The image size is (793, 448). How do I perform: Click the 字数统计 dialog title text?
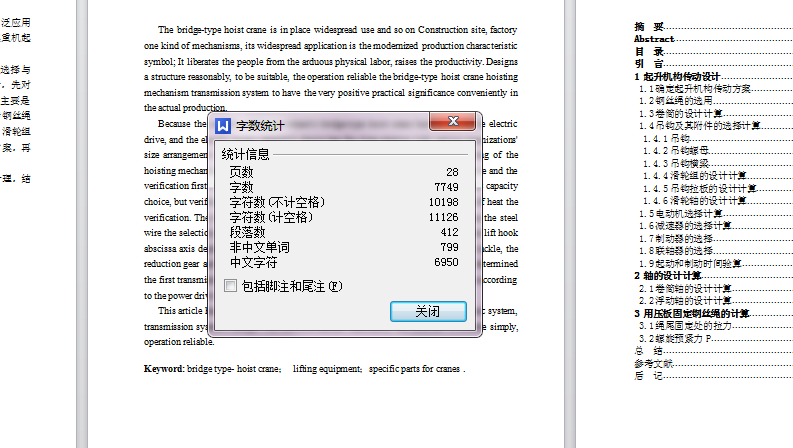coord(260,126)
